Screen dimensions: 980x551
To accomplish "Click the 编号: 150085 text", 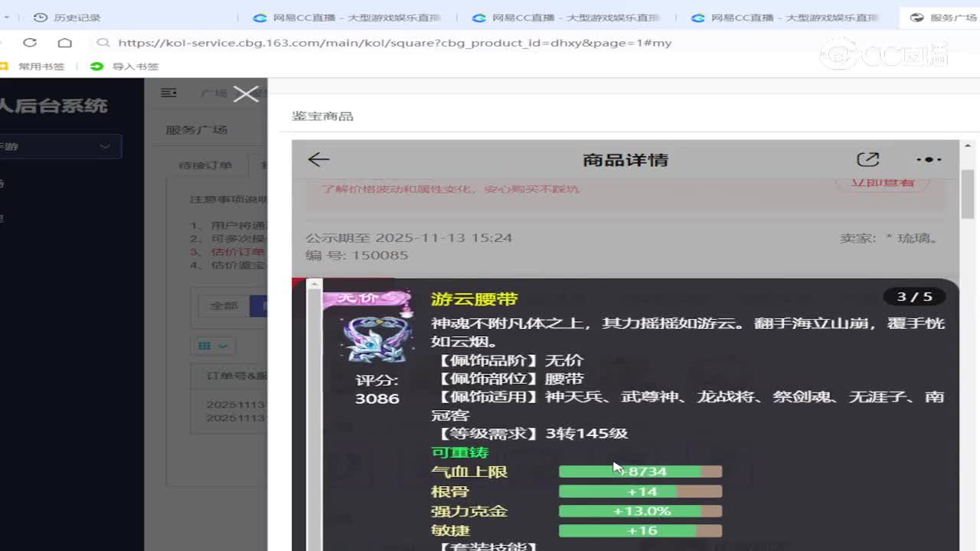I will click(357, 255).
